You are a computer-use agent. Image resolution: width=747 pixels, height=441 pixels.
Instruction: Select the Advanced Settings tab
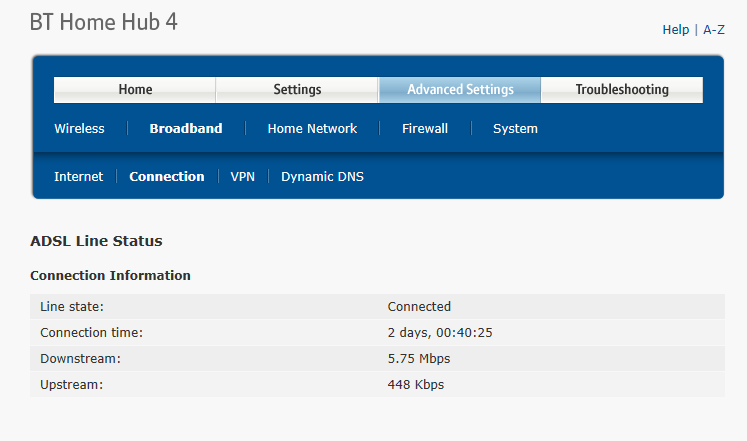tap(460, 90)
